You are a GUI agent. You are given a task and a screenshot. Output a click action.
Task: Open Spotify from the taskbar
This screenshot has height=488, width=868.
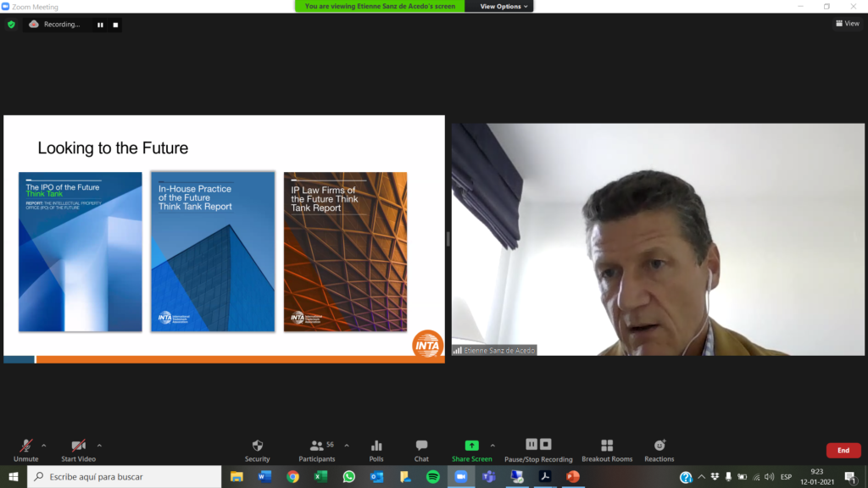click(432, 477)
